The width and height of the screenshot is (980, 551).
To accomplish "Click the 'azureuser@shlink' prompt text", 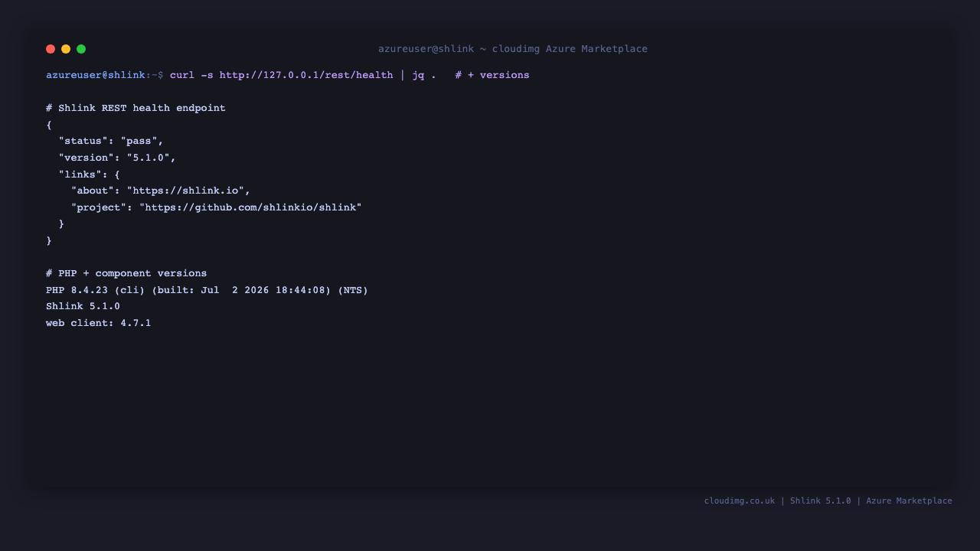I will (96, 75).
